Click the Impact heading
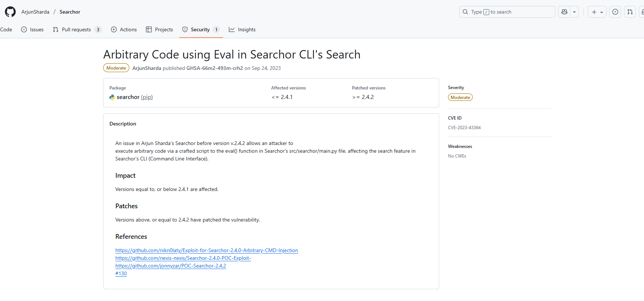 tap(125, 176)
